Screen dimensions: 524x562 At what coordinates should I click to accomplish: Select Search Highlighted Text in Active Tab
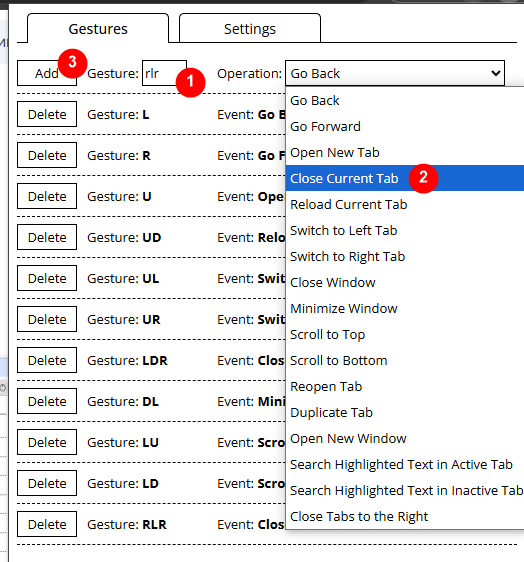coord(405,465)
